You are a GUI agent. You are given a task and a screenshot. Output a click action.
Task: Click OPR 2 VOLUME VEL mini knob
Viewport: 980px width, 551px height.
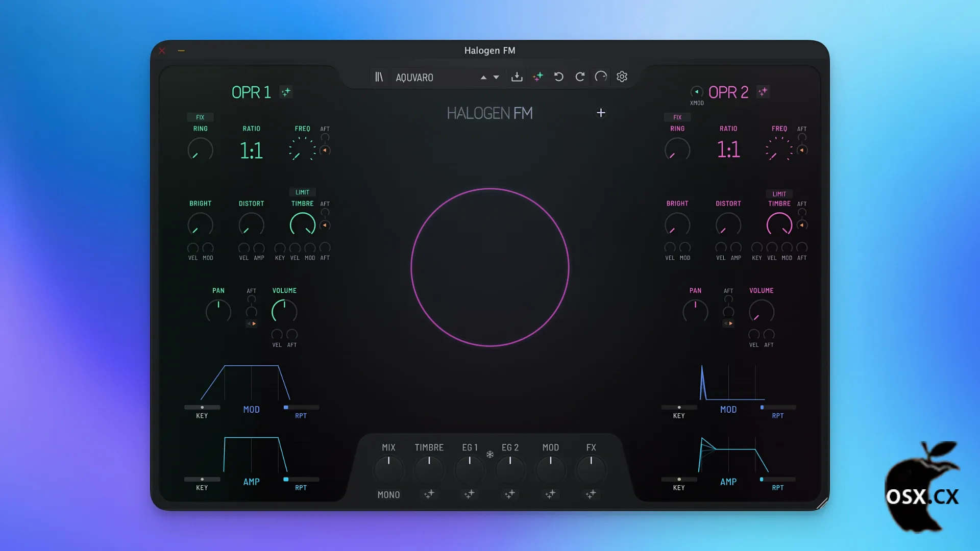click(x=754, y=335)
